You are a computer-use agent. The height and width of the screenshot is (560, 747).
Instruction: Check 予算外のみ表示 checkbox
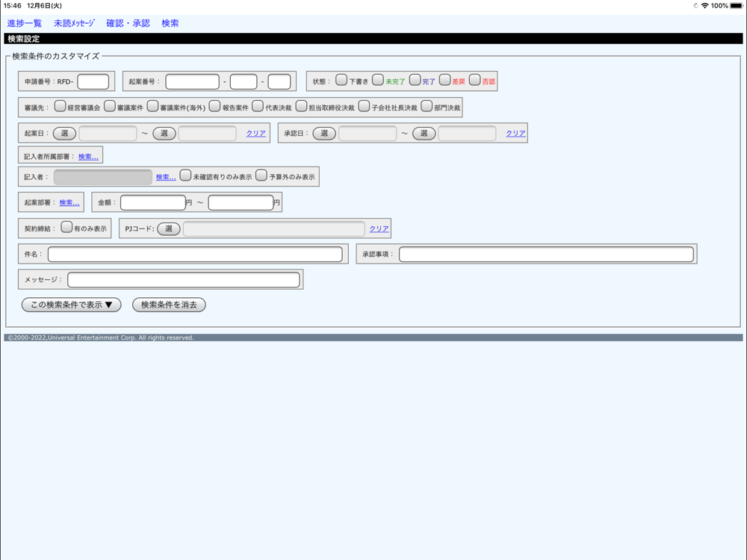261,175
